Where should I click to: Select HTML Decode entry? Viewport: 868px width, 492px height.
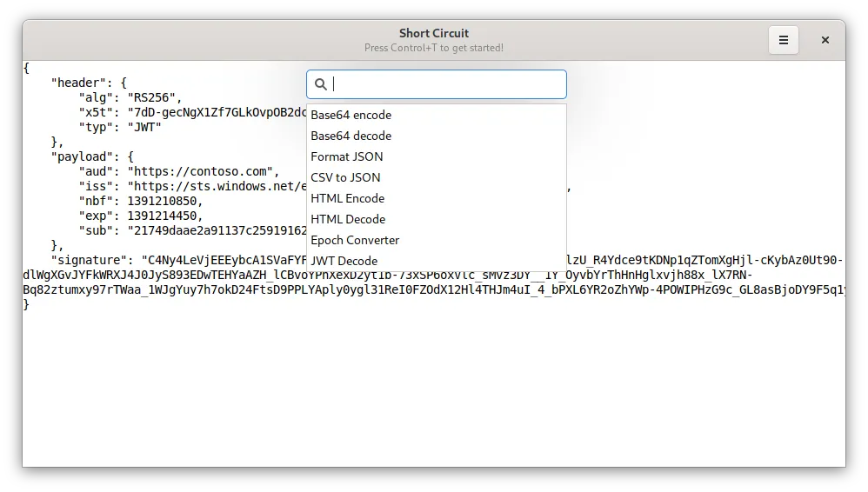[437, 219]
